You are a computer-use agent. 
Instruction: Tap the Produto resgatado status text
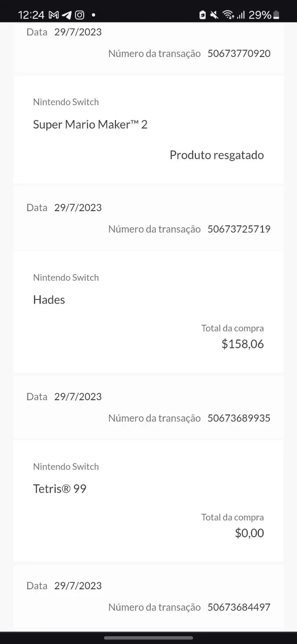tap(217, 155)
